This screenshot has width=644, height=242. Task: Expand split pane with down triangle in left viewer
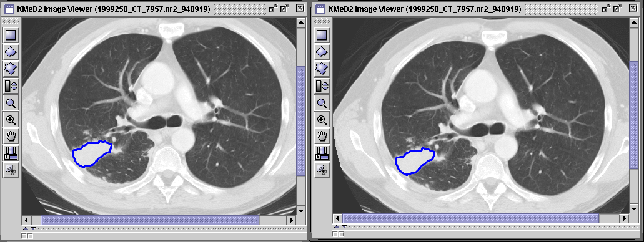pos(33,228)
